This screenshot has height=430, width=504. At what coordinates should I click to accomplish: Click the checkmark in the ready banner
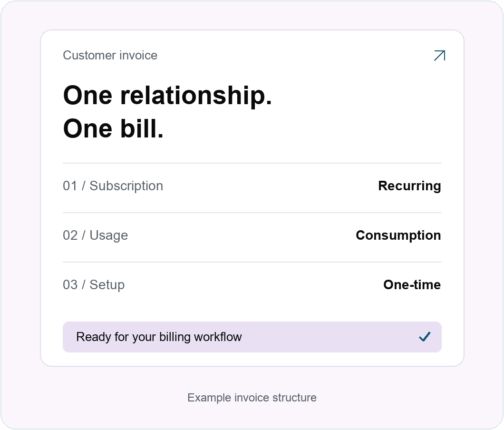tap(425, 337)
